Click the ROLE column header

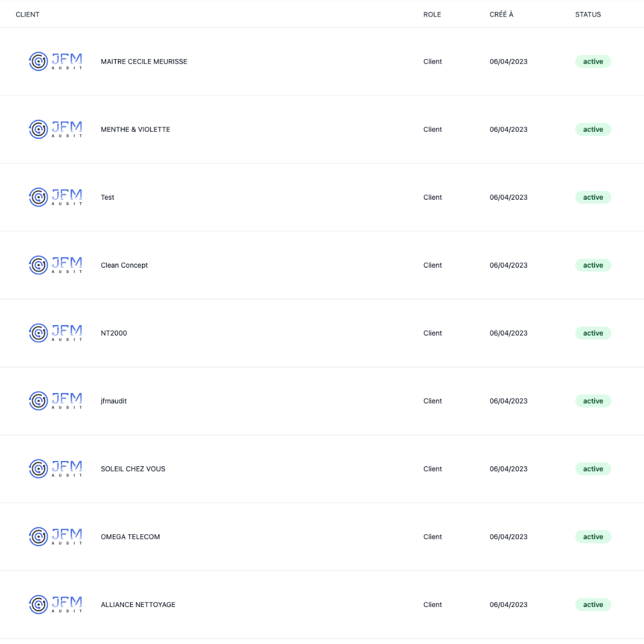tap(432, 14)
